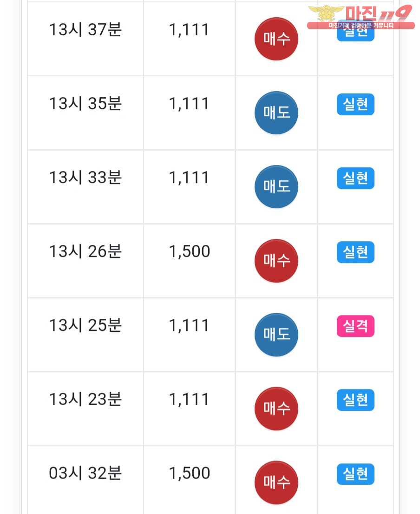Click the red 매수 circle for 13시 23분

[276, 409]
